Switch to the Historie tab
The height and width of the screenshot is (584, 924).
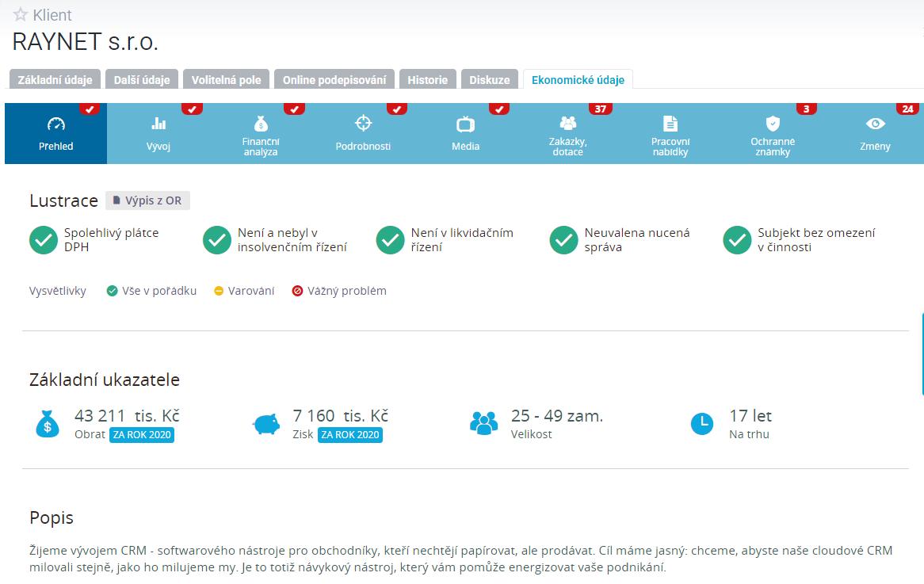(428, 79)
